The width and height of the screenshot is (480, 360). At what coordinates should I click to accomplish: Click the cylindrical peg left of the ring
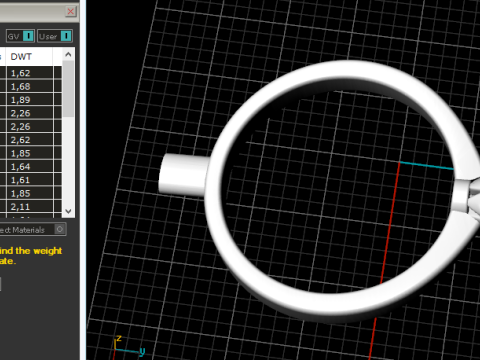[183, 175]
